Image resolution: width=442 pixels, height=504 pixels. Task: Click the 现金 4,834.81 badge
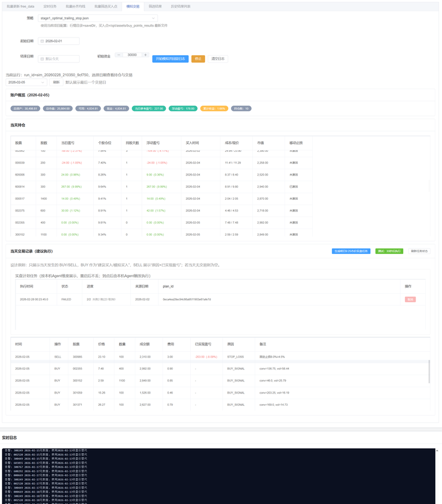coord(117,109)
